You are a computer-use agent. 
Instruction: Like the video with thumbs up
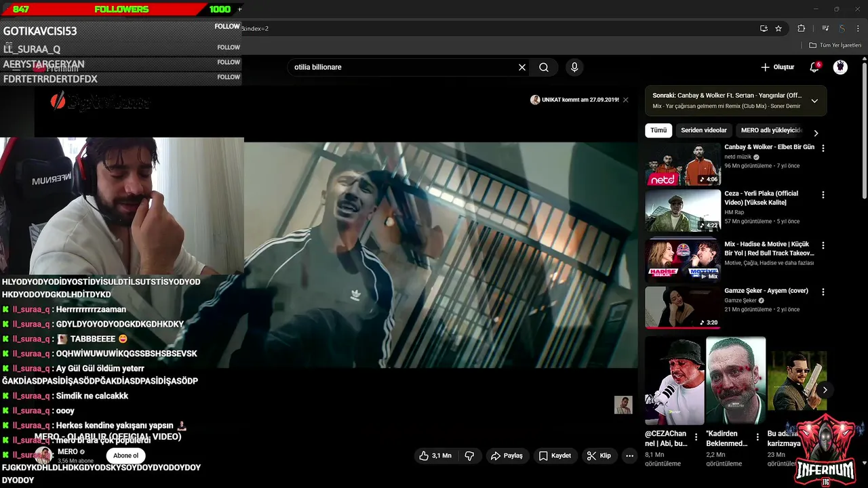435,455
